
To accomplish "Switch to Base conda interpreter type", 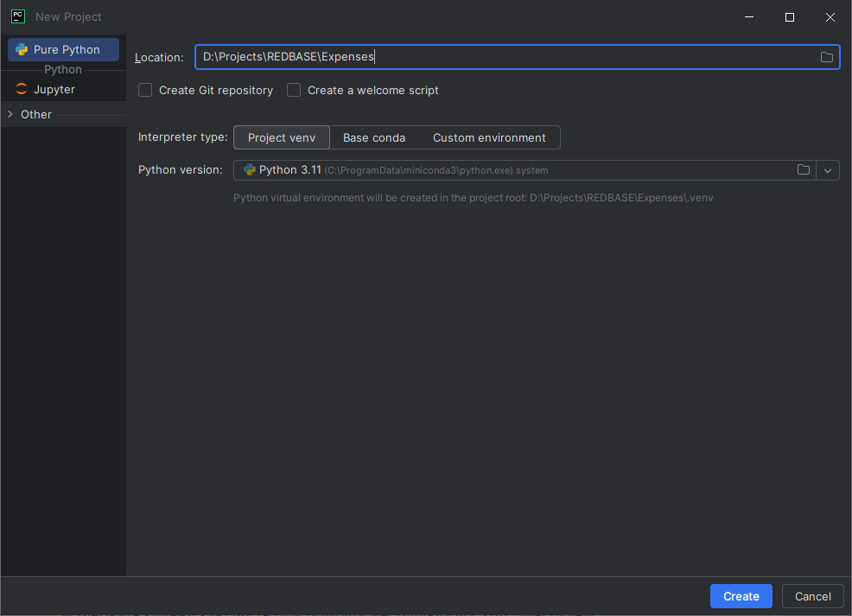I will pos(374,137).
